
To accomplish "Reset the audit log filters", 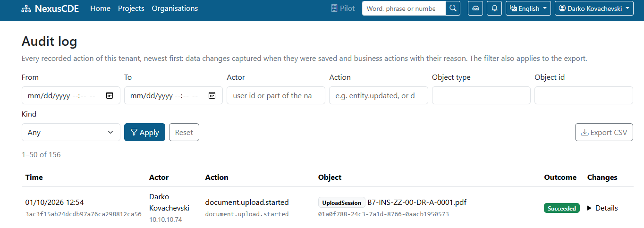I will [184, 132].
